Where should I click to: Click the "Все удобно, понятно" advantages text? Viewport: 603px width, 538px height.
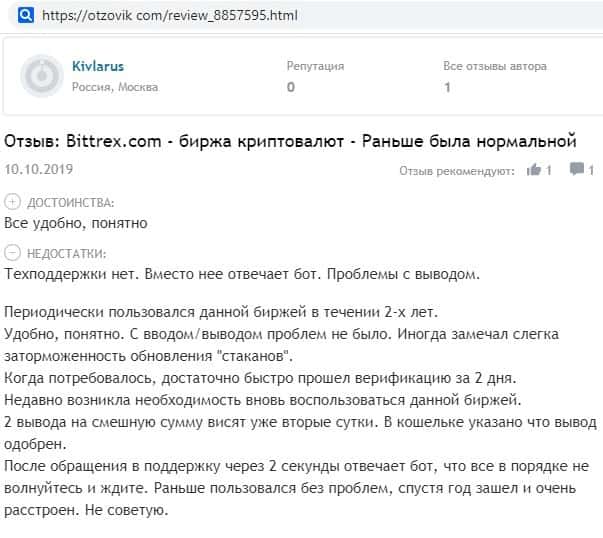[x=76, y=221]
